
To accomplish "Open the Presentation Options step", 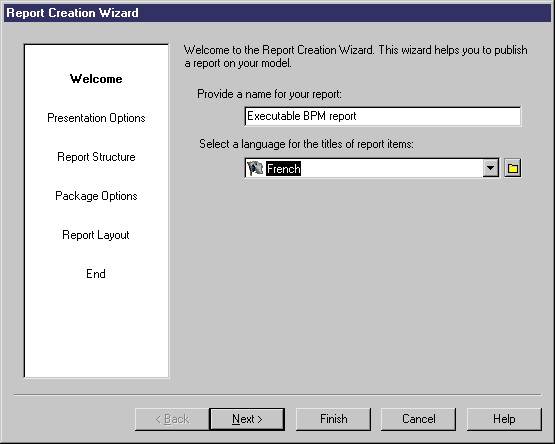I will coord(96,118).
